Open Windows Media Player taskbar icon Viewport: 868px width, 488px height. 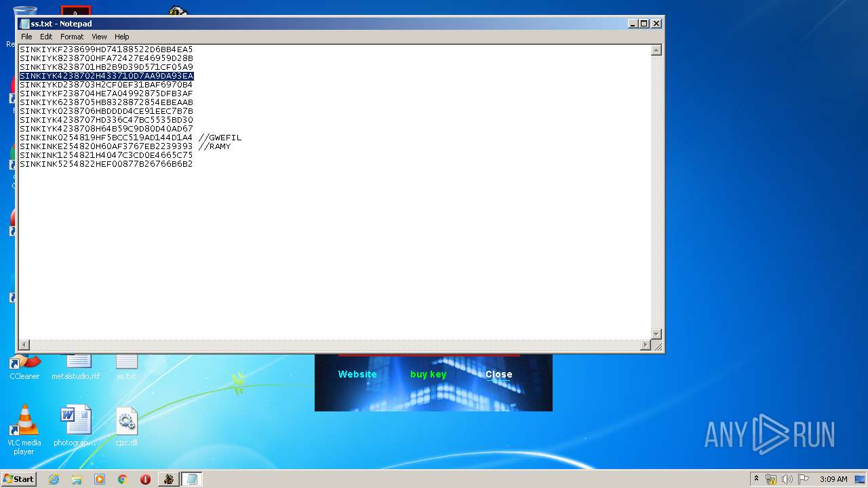click(x=100, y=479)
